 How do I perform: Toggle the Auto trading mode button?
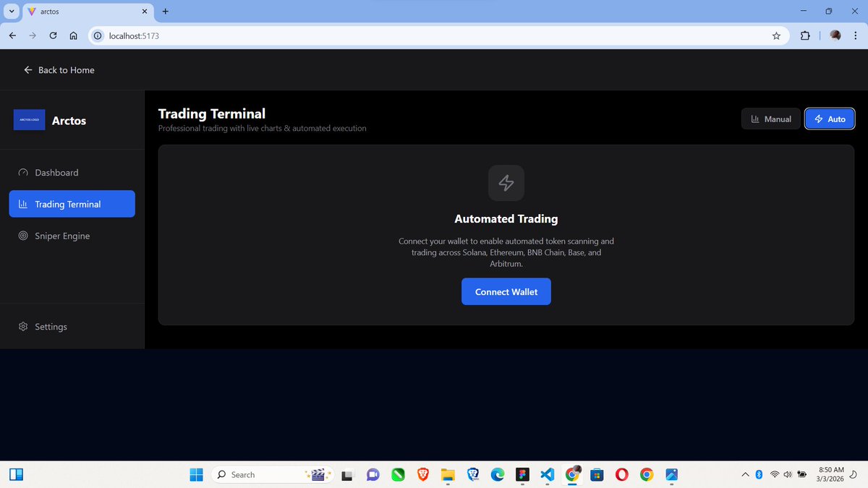pyautogui.click(x=830, y=119)
